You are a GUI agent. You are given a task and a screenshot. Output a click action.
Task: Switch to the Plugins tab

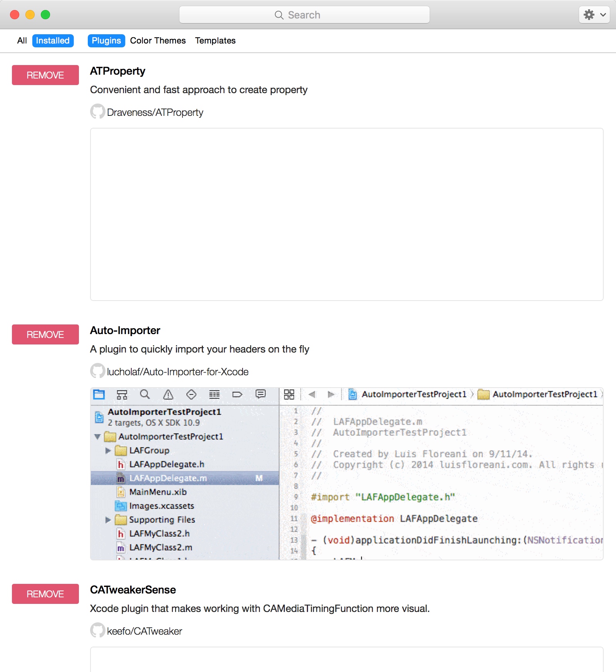point(106,40)
